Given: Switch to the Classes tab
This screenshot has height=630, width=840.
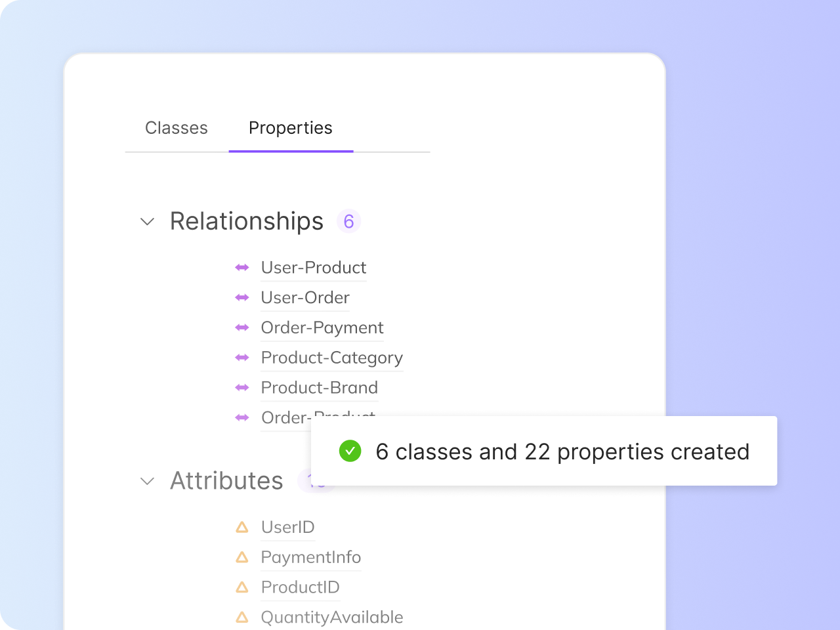Looking at the screenshot, I should point(176,128).
